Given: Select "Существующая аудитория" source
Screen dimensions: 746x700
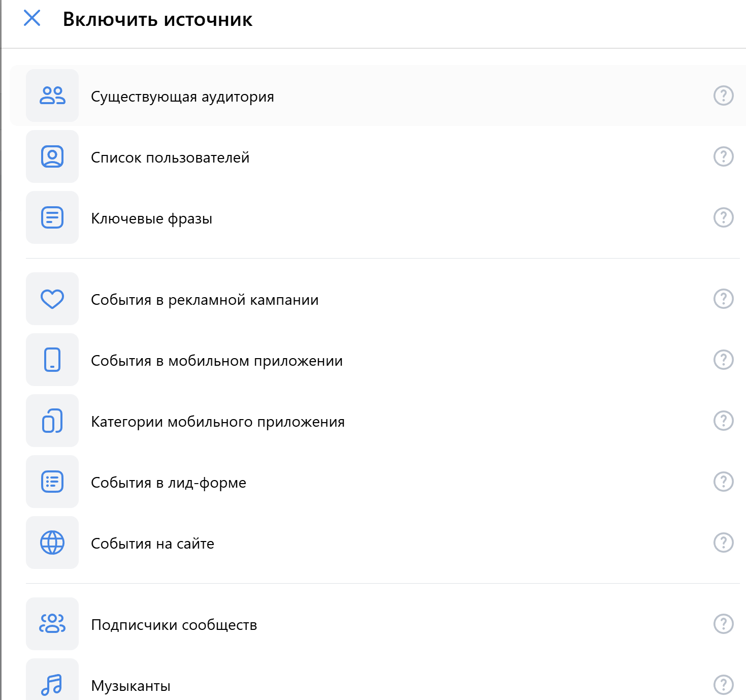Looking at the screenshot, I should (182, 97).
